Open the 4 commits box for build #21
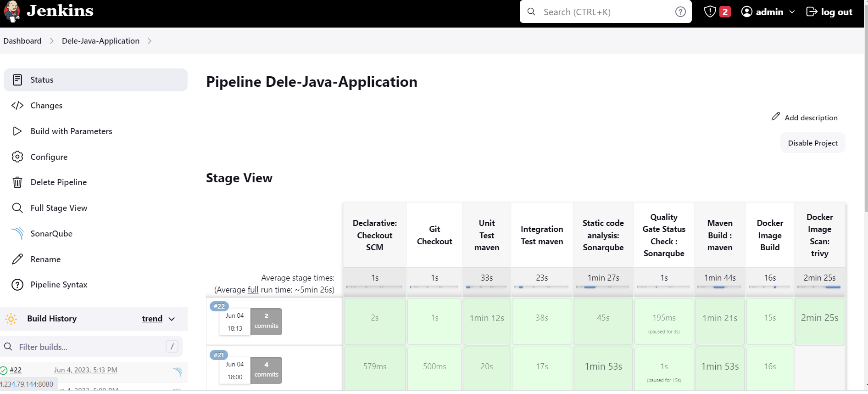Screen dimensions: 868x394 [x=266, y=370]
